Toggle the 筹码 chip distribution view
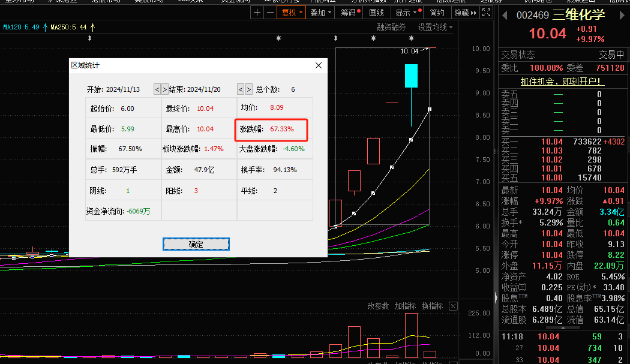The image size is (630, 364). [348, 13]
